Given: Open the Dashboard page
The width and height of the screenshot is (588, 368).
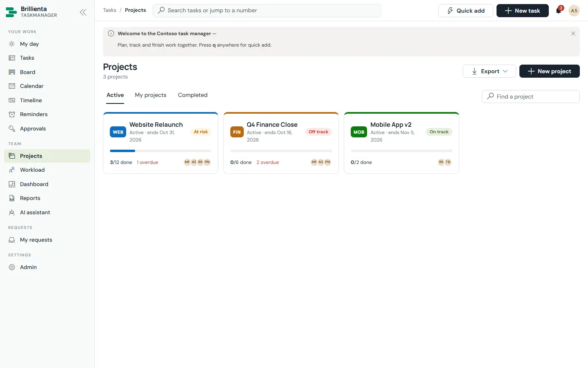Looking at the screenshot, I should pyautogui.click(x=47, y=184).
